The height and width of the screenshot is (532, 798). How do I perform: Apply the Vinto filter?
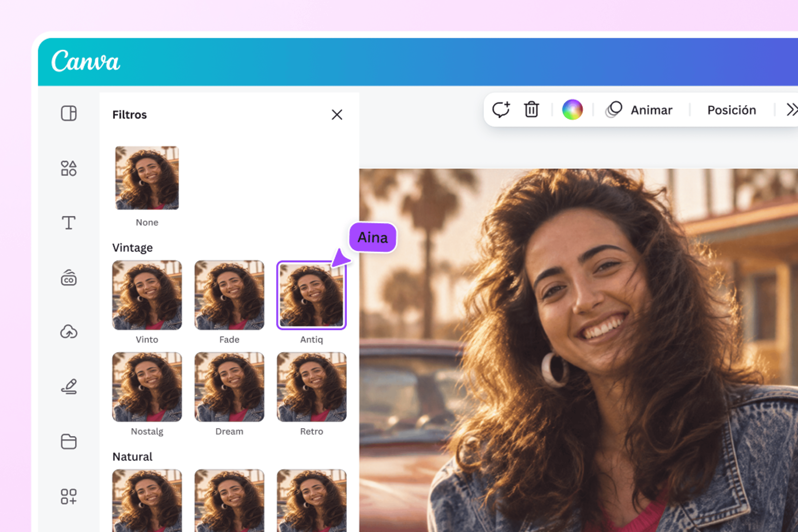pyautogui.click(x=147, y=295)
